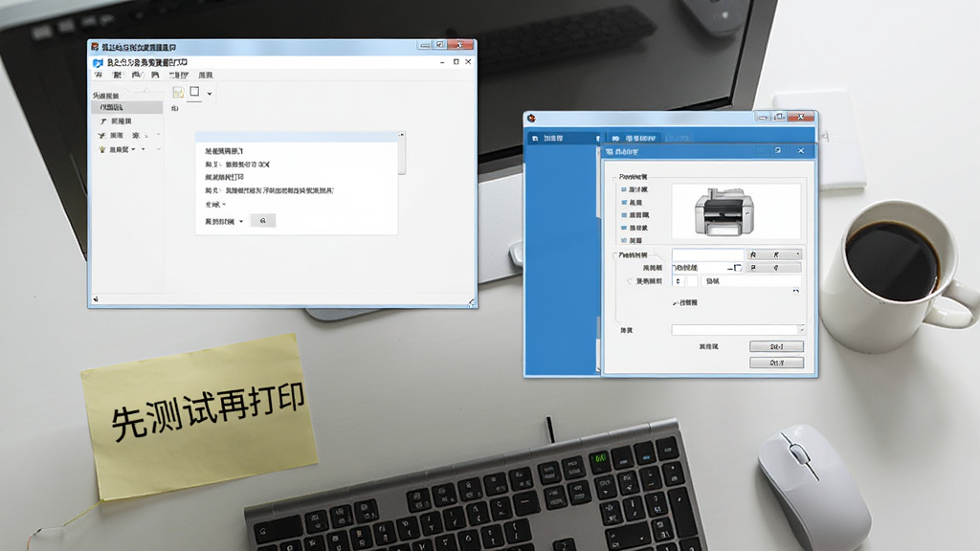Select the third blue-icon item in printer dialog list

point(635,215)
